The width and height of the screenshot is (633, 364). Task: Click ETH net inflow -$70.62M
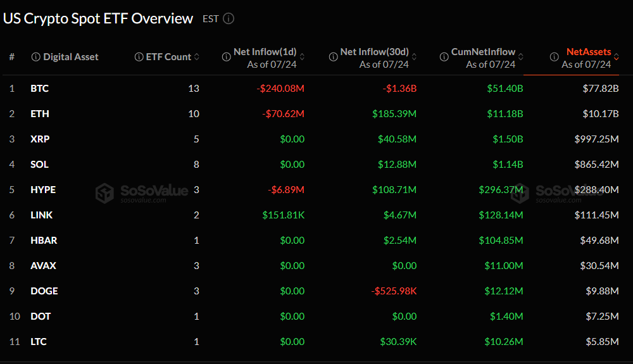(283, 114)
